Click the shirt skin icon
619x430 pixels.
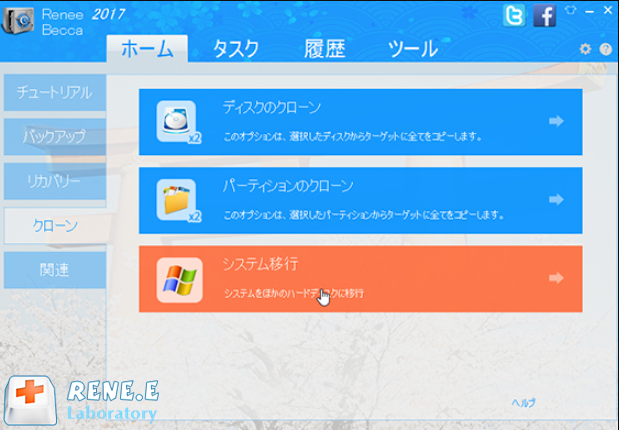(x=570, y=11)
